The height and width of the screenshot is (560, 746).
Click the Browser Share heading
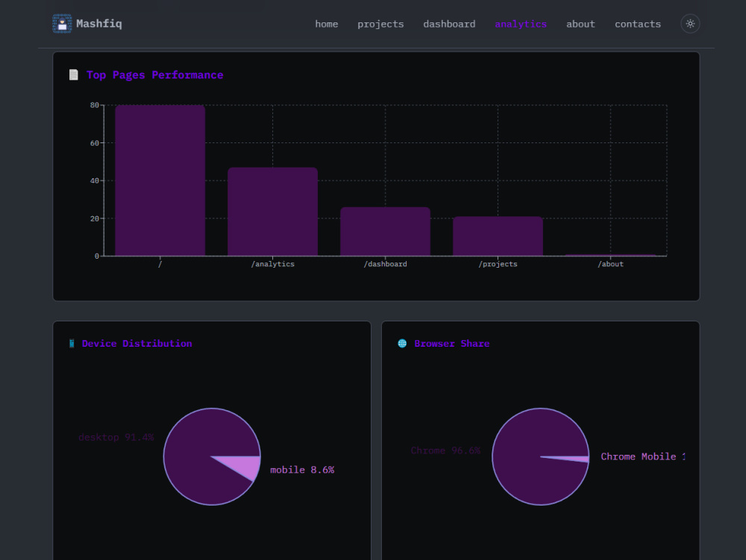(x=451, y=343)
